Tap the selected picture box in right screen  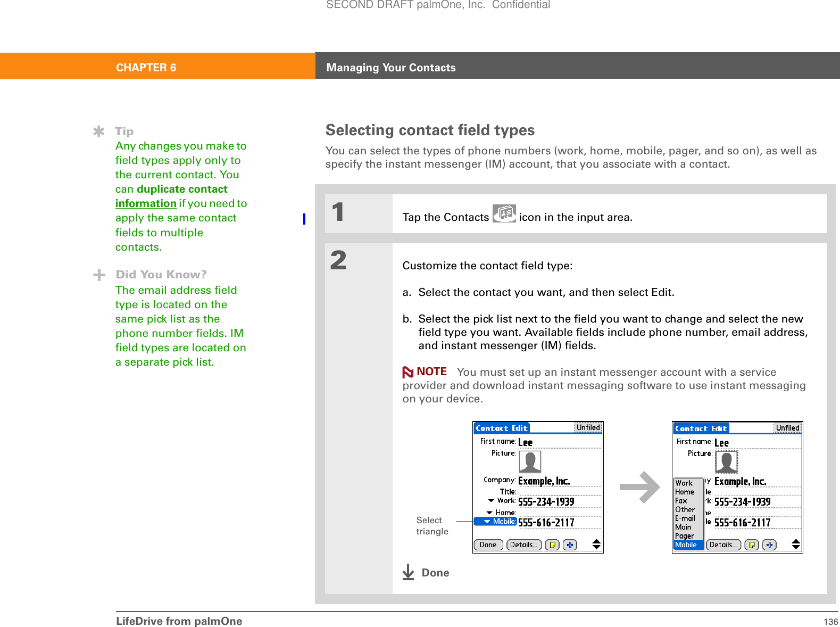point(726,462)
